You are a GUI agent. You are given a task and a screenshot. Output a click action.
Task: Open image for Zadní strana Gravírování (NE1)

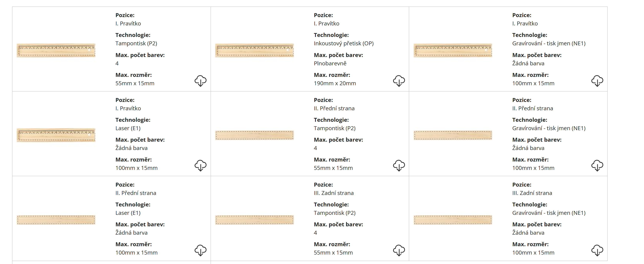point(453,220)
